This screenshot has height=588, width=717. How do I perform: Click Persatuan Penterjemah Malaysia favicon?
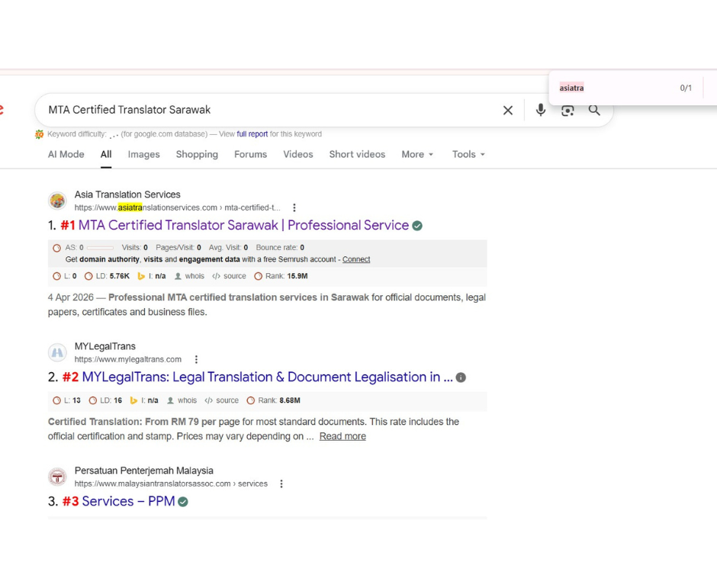[x=58, y=477]
